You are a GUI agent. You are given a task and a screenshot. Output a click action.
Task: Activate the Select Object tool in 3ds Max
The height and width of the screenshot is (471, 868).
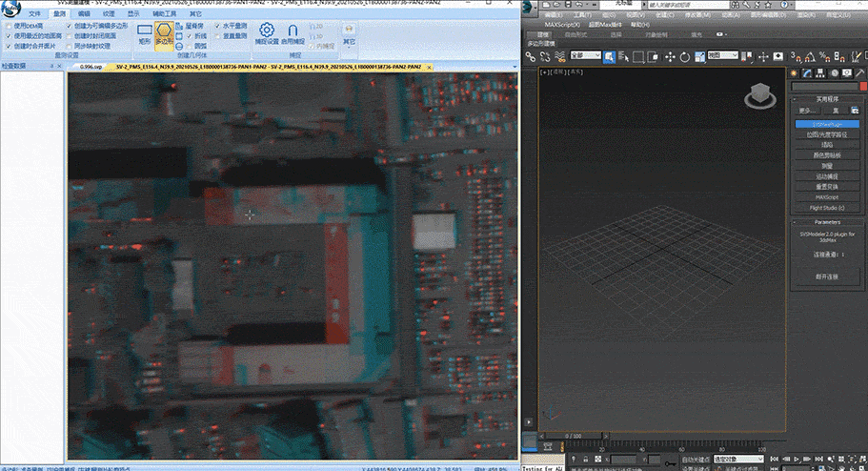pos(611,55)
